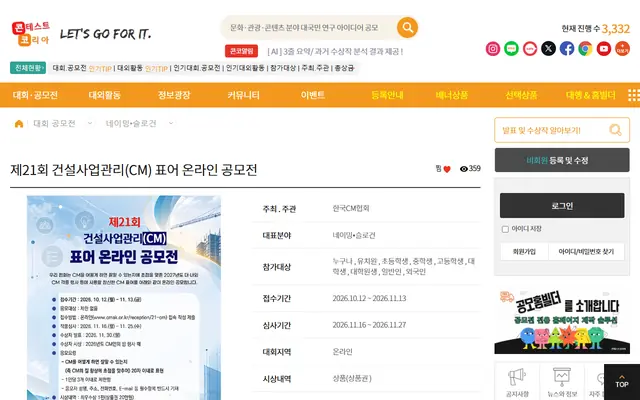Open the 대행 & 홈빌더 menu
The image size is (640, 400).
coord(591,95)
